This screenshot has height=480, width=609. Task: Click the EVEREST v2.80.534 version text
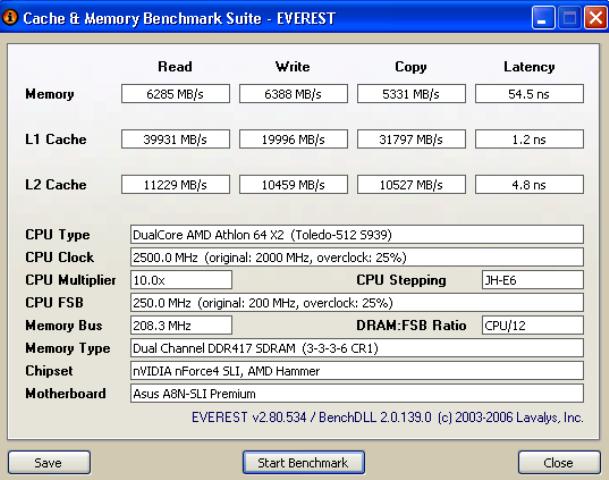click(x=249, y=417)
